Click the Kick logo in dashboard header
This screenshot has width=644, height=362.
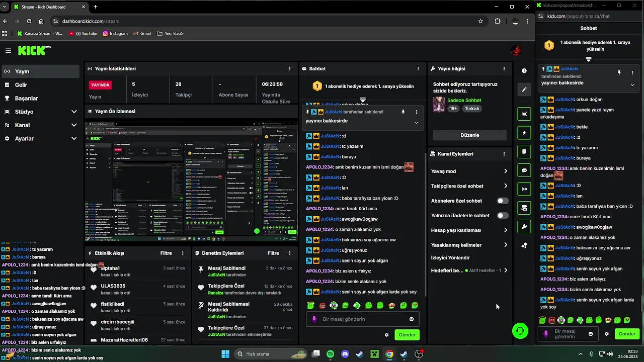point(34,50)
